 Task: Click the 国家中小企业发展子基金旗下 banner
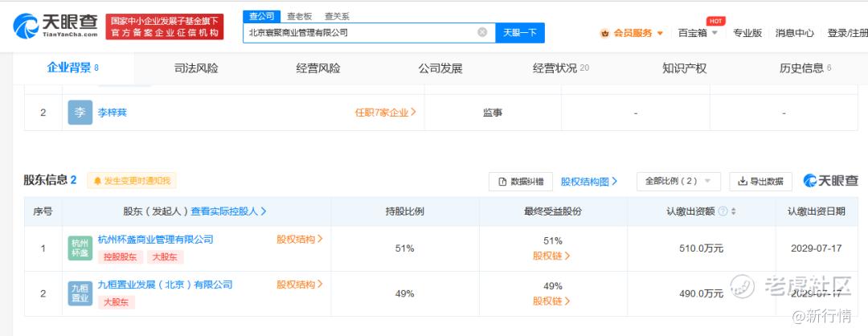click(x=165, y=27)
